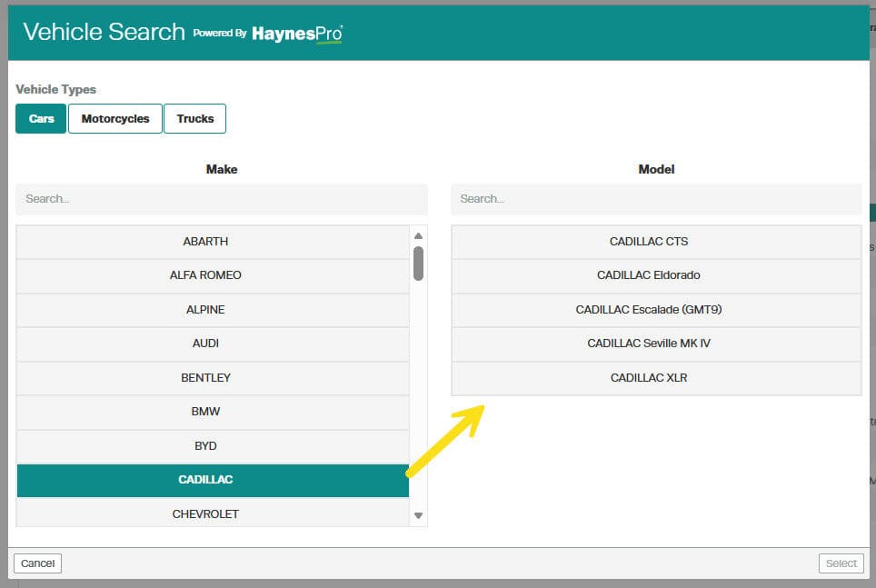The height and width of the screenshot is (588, 876).
Task: Click the Make list scroll-up arrow
Action: click(418, 236)
